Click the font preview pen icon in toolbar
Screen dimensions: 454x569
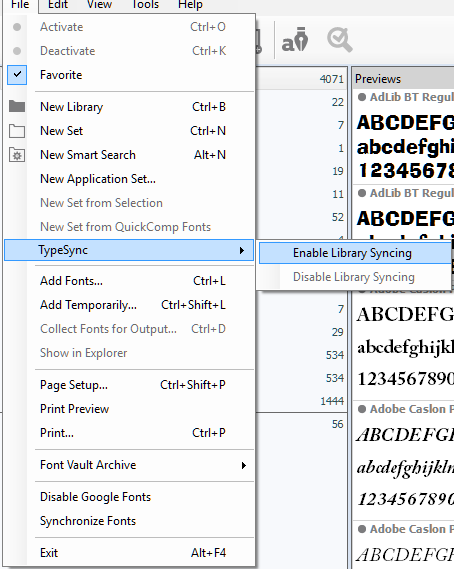pyautogui.click(x=295, y=40)
